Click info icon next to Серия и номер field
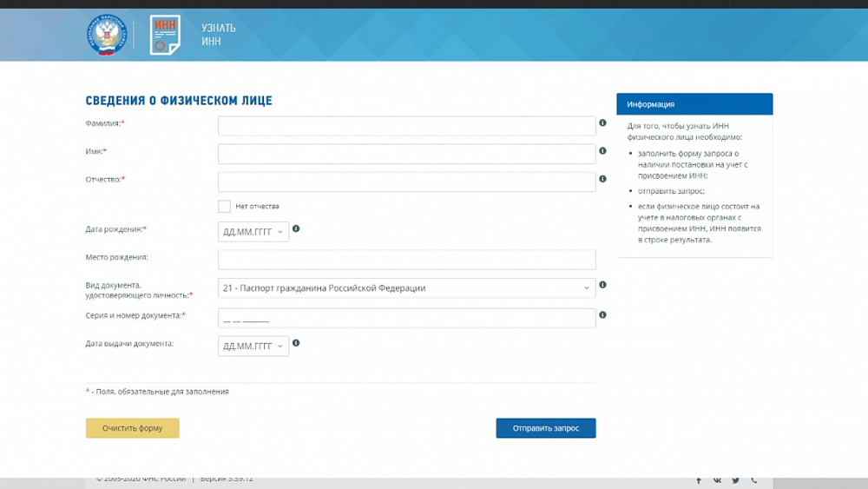The image size is (868, 489). pyautogui.click(x=602, y=315)
